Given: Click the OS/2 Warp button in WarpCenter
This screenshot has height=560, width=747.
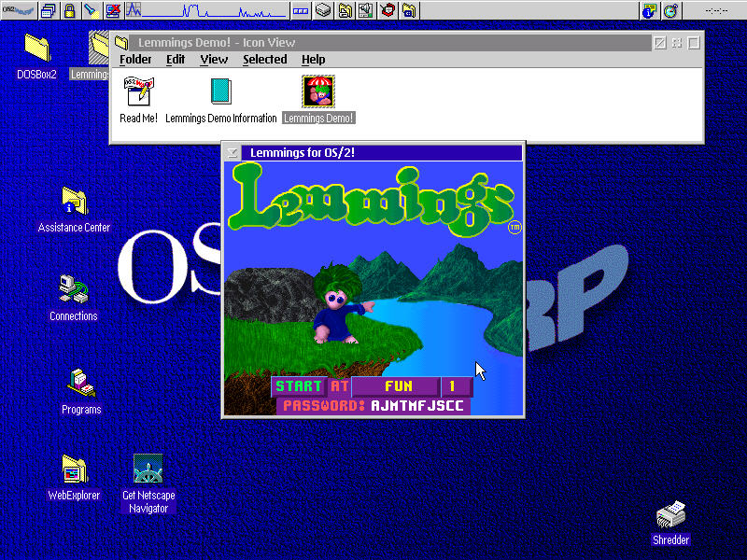Looking at the screenshot, I should 18,10.
